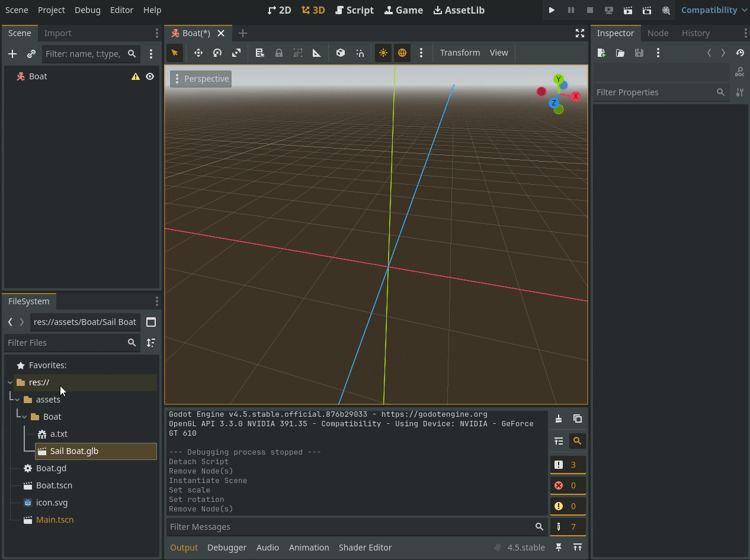Clear the output log
750x560 pixels.
pyautogui.click(x=559, y=419)
